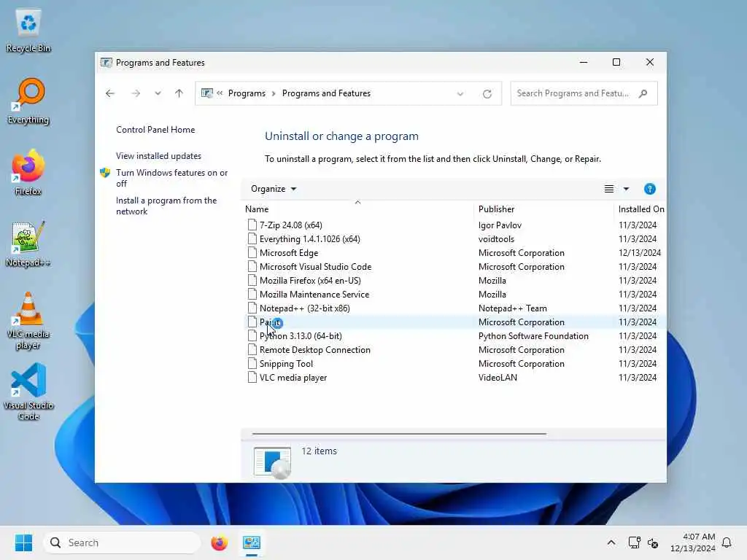This screenshot has width=747, height=560.
Task: Select the Programs and Features breadcrumb
Action: coord(326,93)
